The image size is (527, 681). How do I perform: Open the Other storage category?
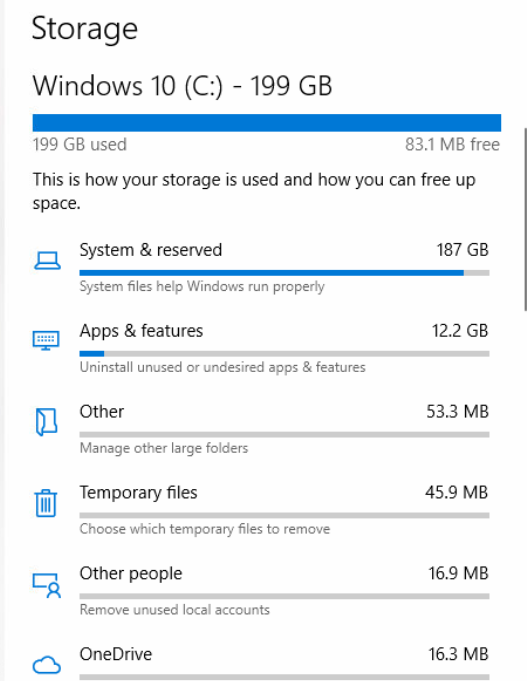click(262, 429)
